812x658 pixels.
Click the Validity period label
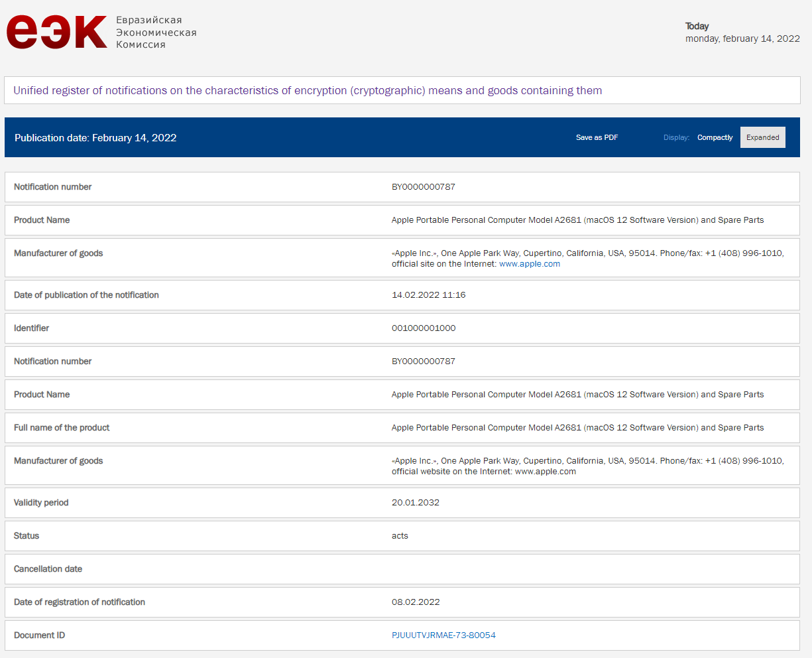[41, 503]
